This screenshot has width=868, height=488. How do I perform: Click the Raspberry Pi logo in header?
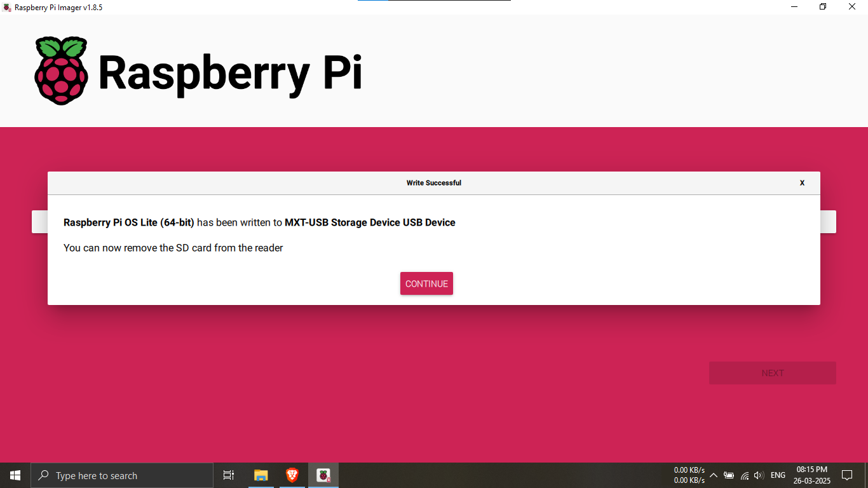(x=61, y=71)
